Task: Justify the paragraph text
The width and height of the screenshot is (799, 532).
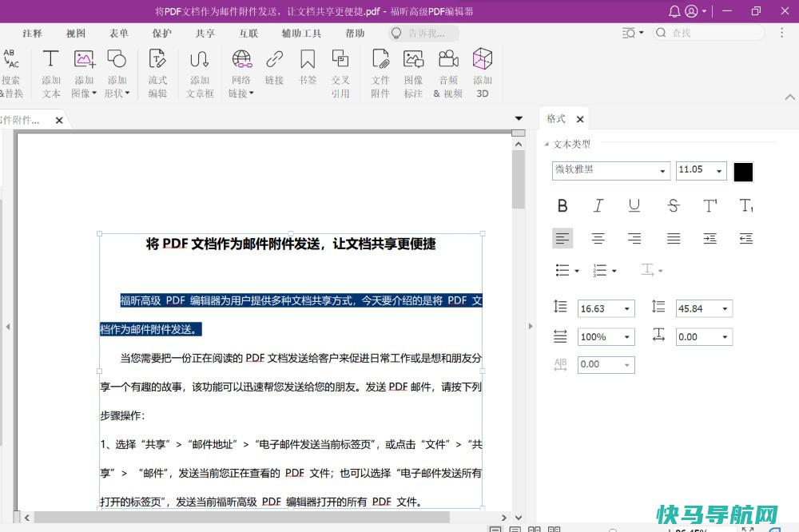Action: [x=673, y=238]
